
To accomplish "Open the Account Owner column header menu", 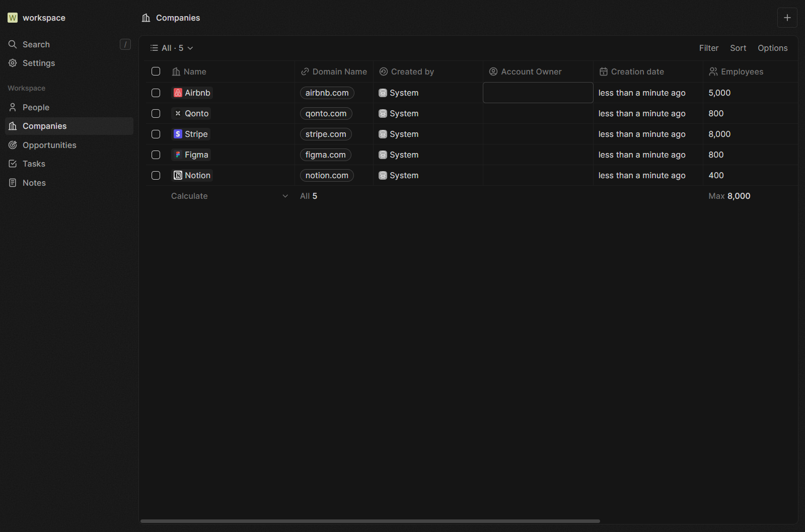I will [x=538, y=71].
